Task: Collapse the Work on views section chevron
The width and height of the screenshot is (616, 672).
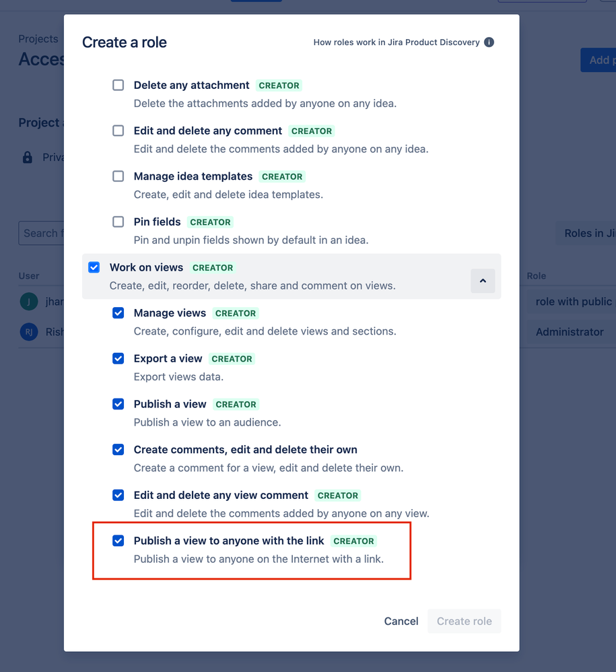Action: tap(483, 281)
